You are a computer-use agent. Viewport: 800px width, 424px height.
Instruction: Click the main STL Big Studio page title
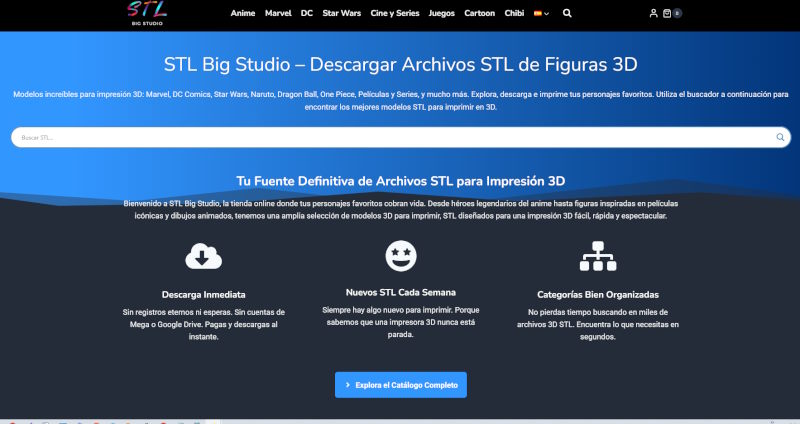pyautogui.click(x=401, y=64)
